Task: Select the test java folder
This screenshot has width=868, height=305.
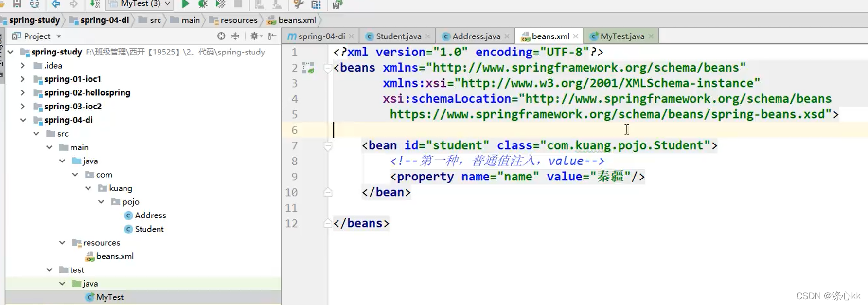Action: coord(85,283)
